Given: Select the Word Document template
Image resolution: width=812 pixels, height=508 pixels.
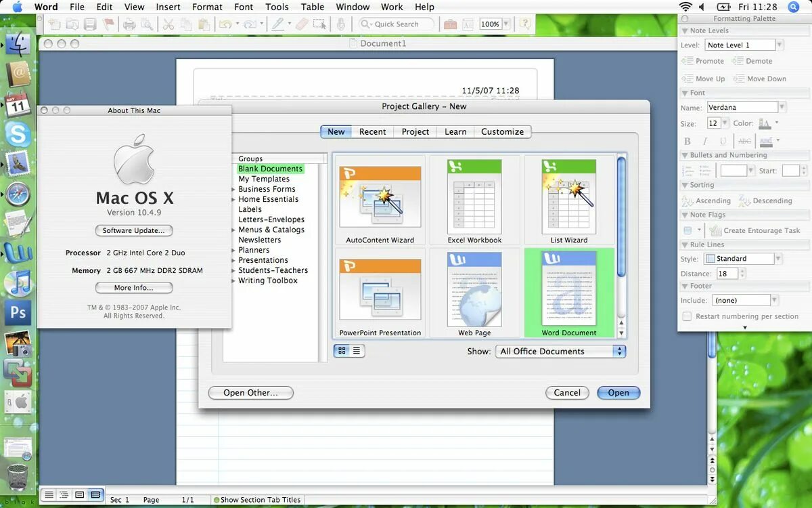Looking at the screenshot, I should click(569, 293).
